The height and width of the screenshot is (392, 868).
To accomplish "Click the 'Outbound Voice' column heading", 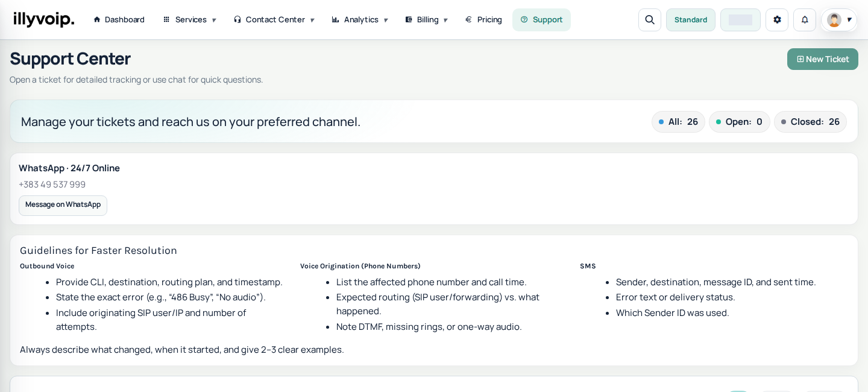I will [47, 266].
